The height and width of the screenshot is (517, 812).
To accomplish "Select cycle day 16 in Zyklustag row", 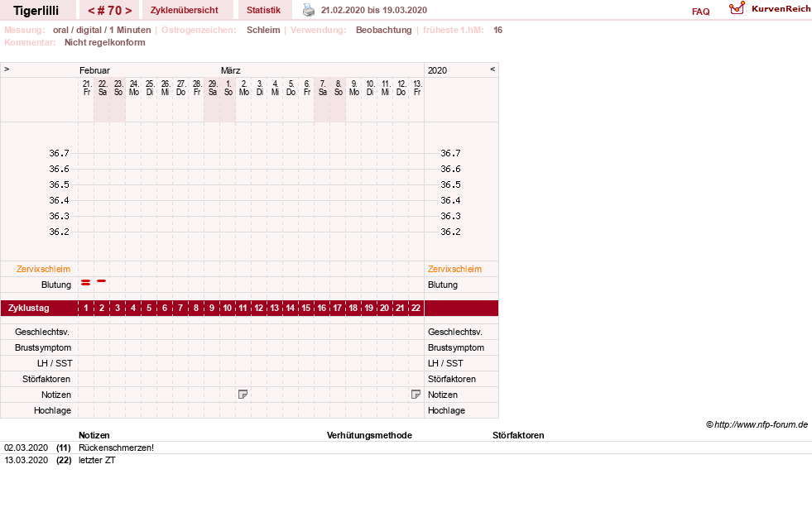I will [322, 308].
